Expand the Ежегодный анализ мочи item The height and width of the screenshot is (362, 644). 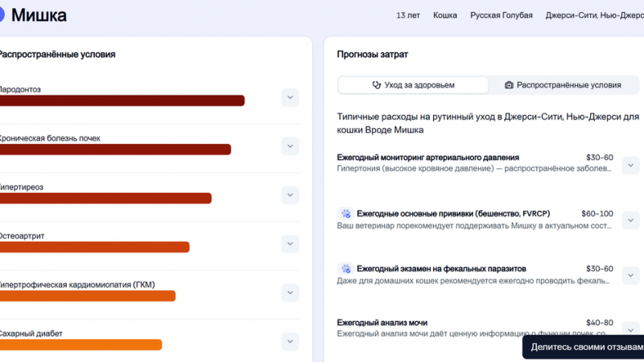[x=630, y=329]
